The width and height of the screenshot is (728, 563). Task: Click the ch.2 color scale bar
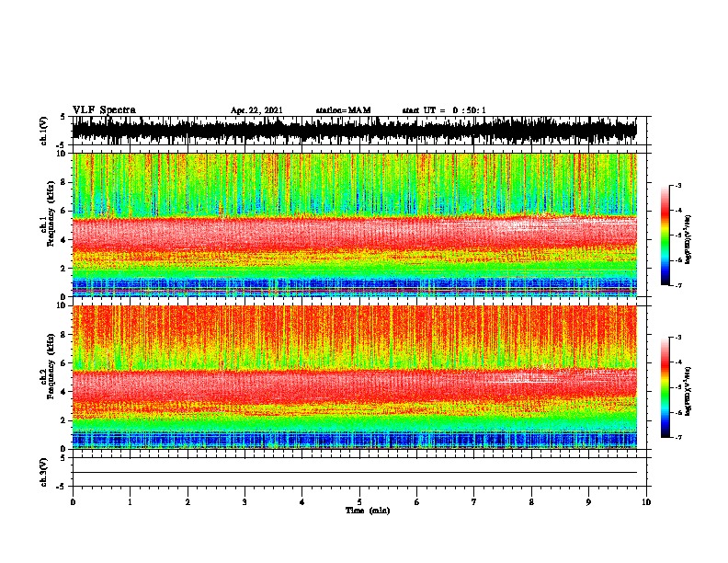pos(665,387)
